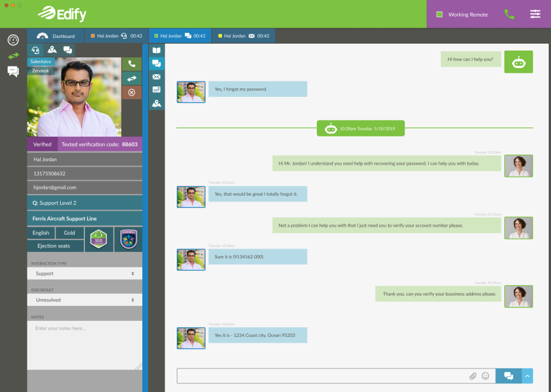Open the emoji smiley picker
Image resolution: width=551 pixels, height=392 pixels.
(x=486, y=376)
